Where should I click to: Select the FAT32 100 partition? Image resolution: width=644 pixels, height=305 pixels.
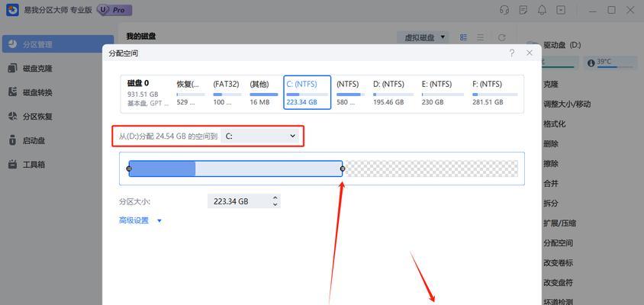point(227,93)
